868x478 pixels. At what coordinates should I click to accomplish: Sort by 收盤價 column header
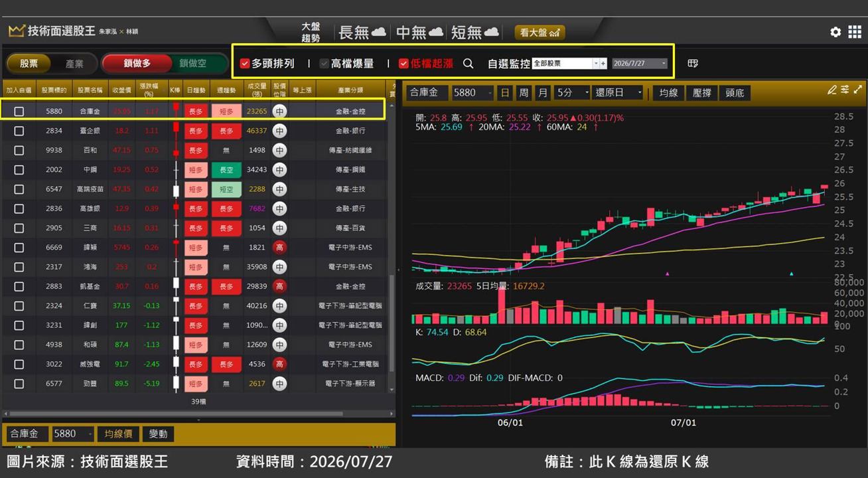click(121, 89)
